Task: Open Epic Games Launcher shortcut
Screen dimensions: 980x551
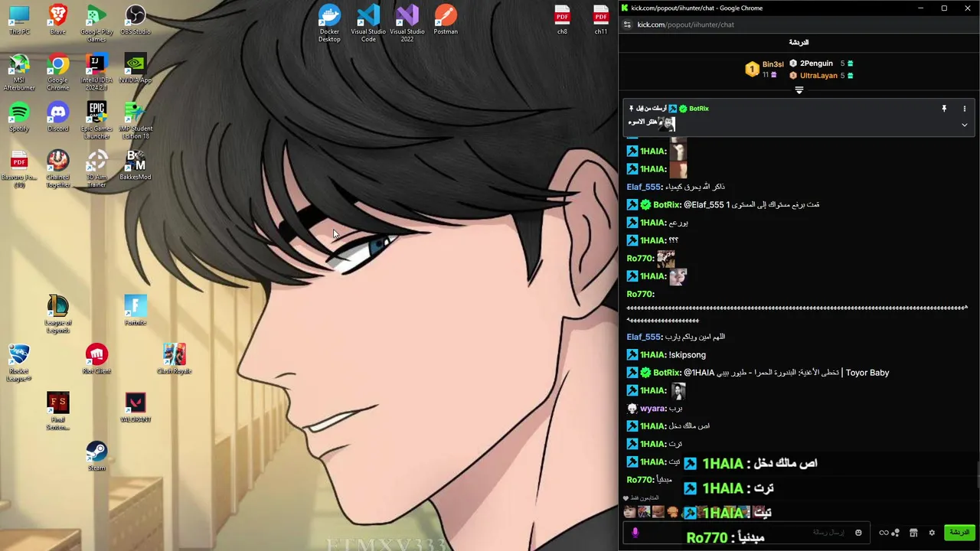Action: point(96,120)
